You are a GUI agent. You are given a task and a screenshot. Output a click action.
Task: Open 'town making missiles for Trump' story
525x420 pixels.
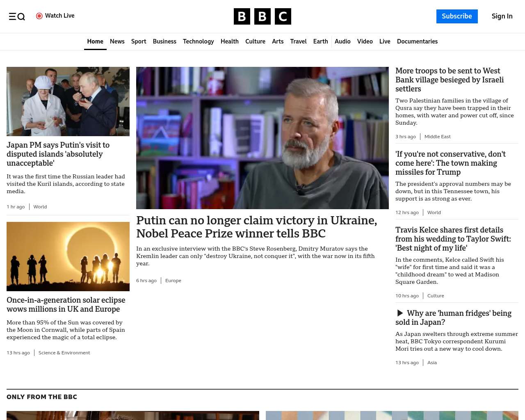(450, 163)
